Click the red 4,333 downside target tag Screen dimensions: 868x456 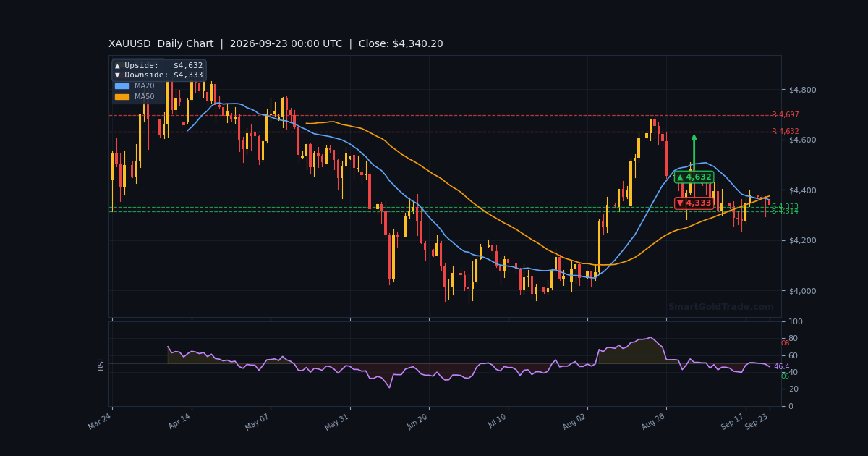pos(694,203)
